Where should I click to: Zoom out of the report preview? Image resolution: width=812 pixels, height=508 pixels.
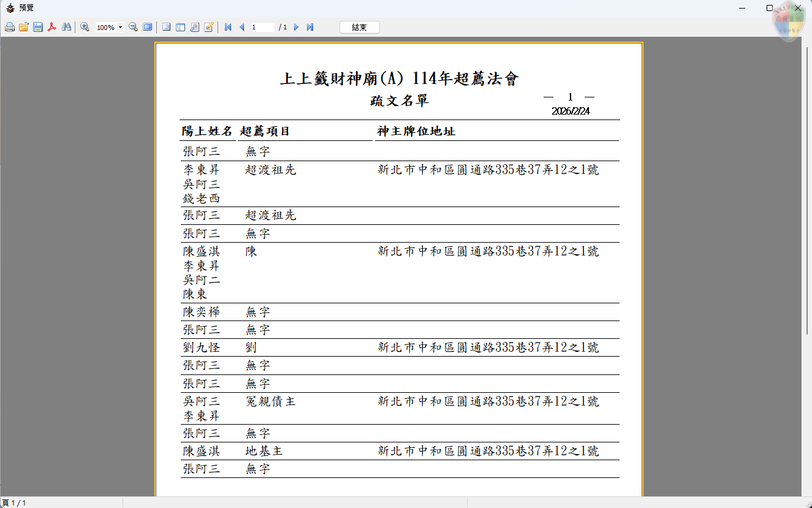pyautogui.click(x=132, y=27)
